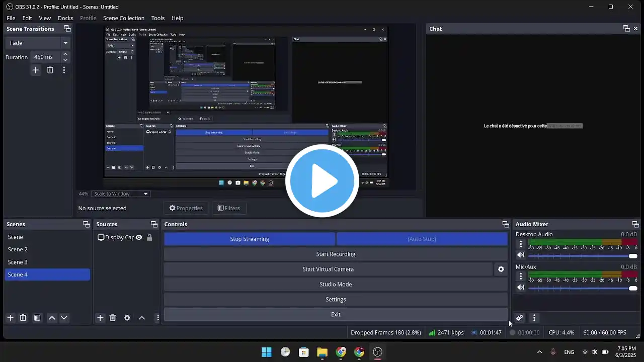Image resolution: width=644 pixels, height=362 pixels.
Task: Select the Display Capture source row
Action: click(127, 238)
